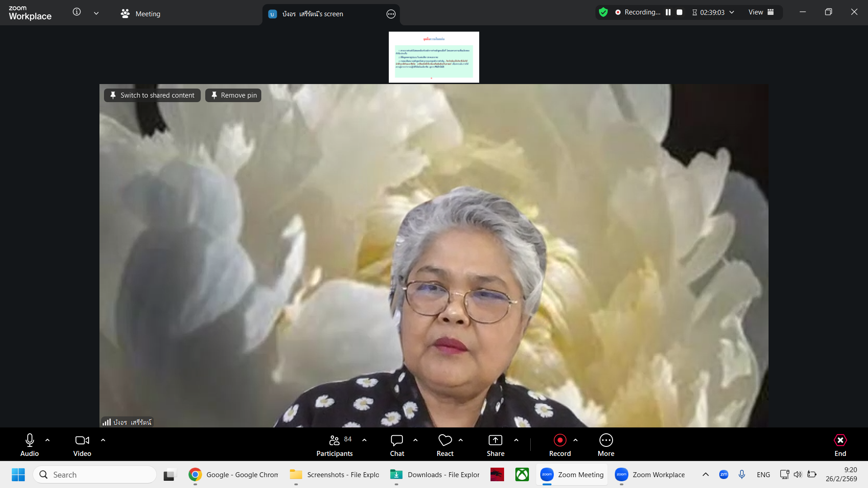Screen dimensions: 868x488
Task: Click Switch to shared content button
Action: 152,95
